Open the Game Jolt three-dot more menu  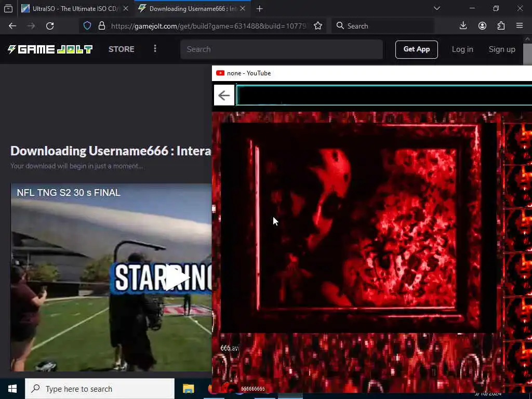pos(155,49)
